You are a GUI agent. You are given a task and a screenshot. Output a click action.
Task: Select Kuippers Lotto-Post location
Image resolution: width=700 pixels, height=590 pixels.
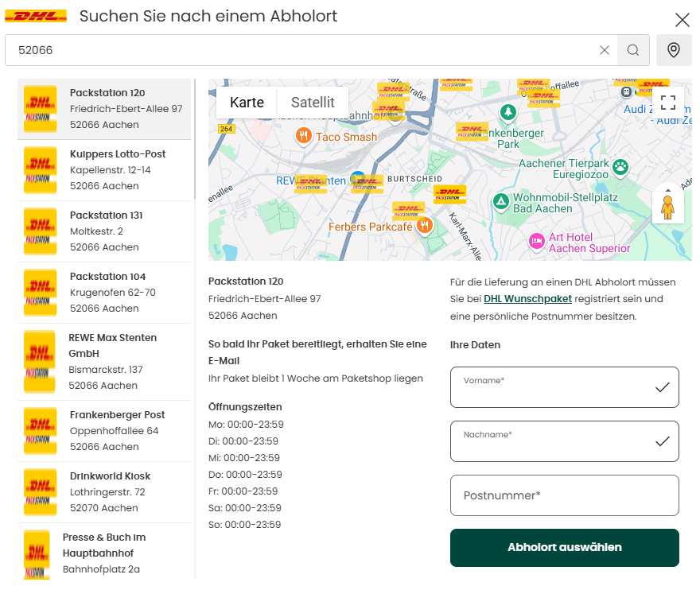[x=104, y=170]
